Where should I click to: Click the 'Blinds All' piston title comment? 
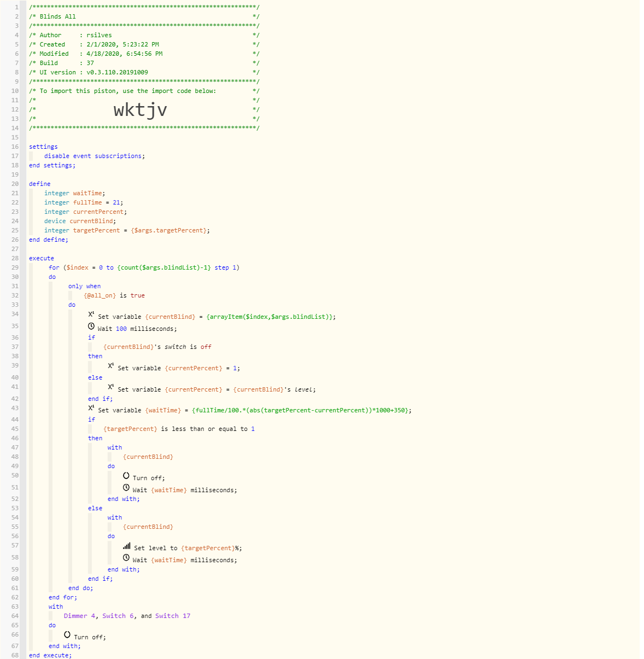[x=144, y=16]
